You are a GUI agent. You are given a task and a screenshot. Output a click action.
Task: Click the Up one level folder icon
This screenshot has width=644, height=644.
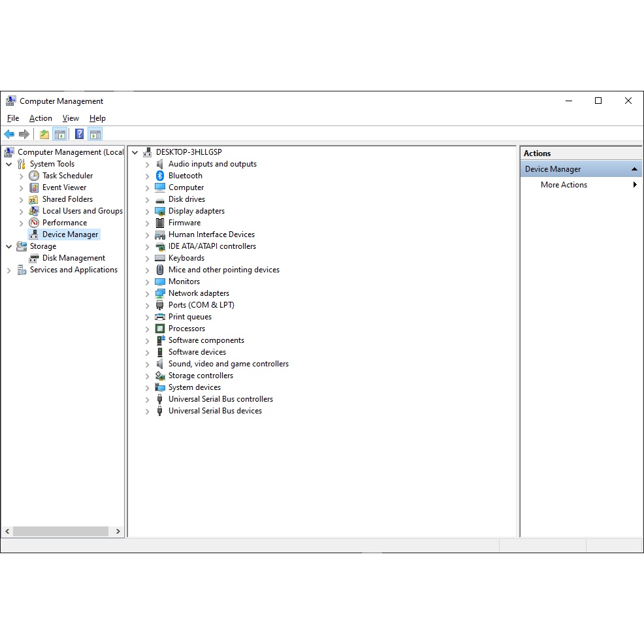[44, 135]
